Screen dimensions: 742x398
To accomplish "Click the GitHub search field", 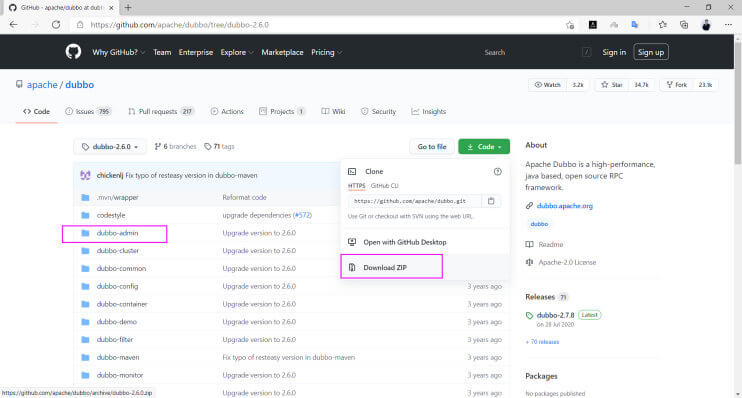I will click(537, 52).
